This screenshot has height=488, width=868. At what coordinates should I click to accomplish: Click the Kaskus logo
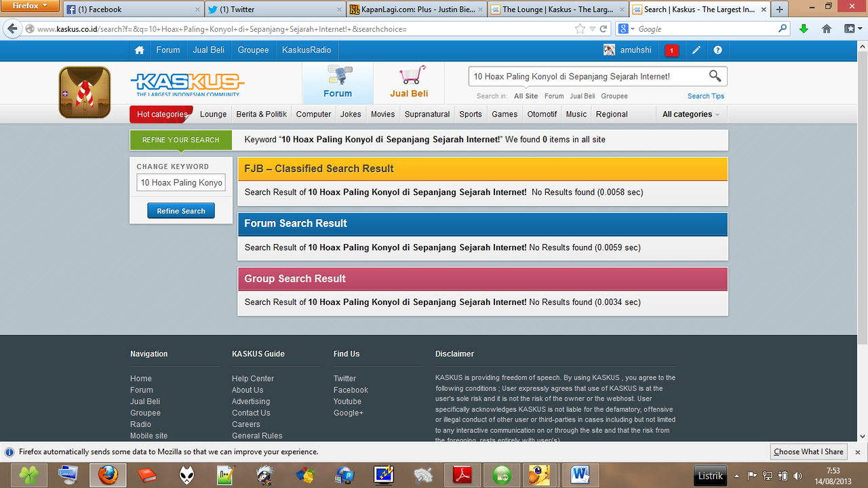(x=187, y=85)
